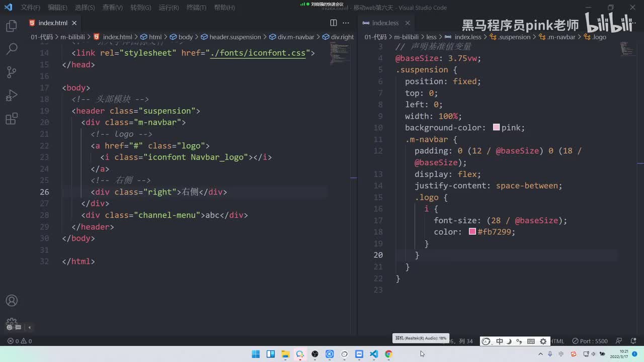Click the div.m-navbar breadcrumb
The height and width of the screenshot is (362, 644).
(292, 37)
